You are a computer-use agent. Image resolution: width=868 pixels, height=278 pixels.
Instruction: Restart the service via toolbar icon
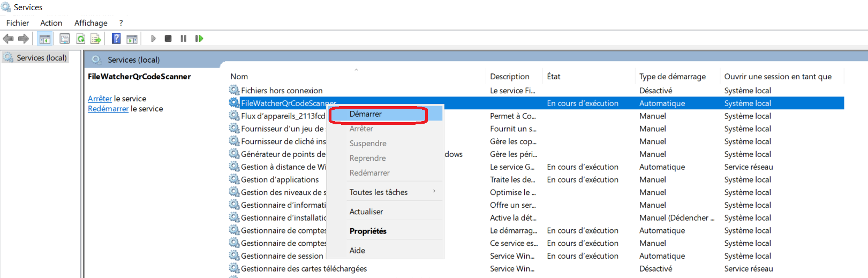pyautogui.click(x=199, y=39)
